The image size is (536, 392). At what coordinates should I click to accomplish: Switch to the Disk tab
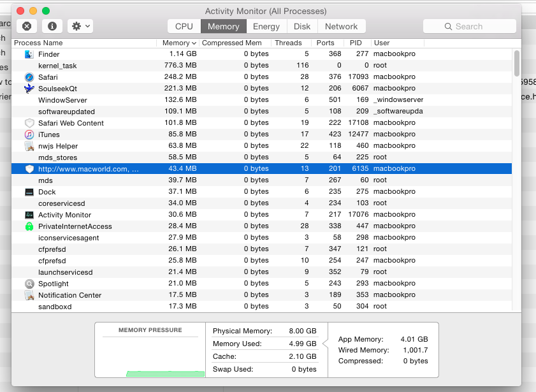pyautogui.click(x=302, y=26)
